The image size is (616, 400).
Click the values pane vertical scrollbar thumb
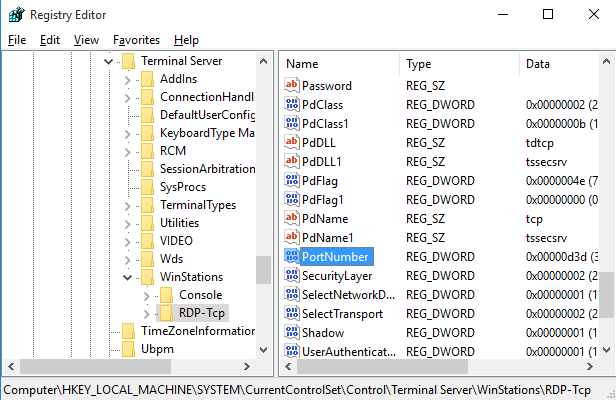click(607, 295)
